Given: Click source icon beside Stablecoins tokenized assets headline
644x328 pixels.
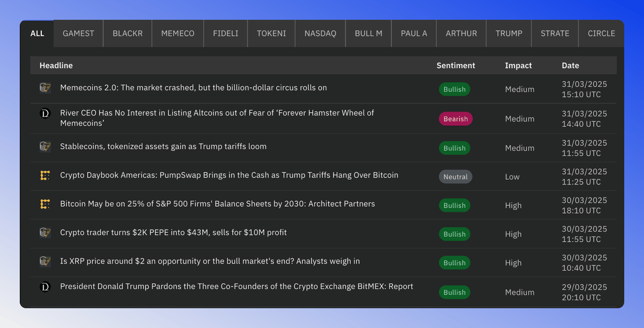Looking at the screenshot, I should coord(45,147).
